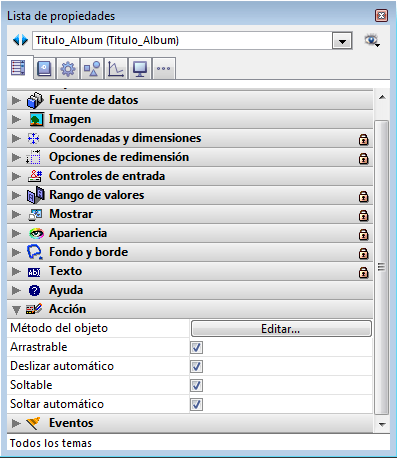Switch to the monitor screen tab
This screenshot has width=397, height=458.
(140, 69)
